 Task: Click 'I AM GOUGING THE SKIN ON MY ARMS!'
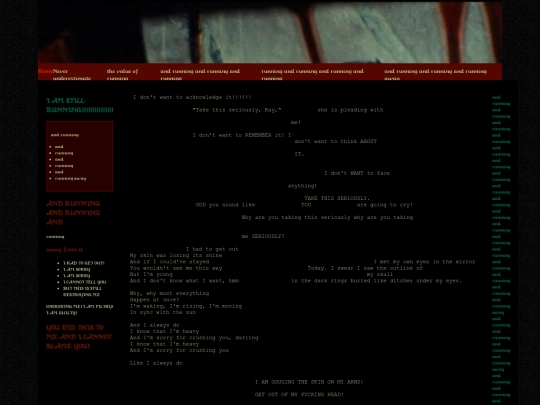click(309, 382)
